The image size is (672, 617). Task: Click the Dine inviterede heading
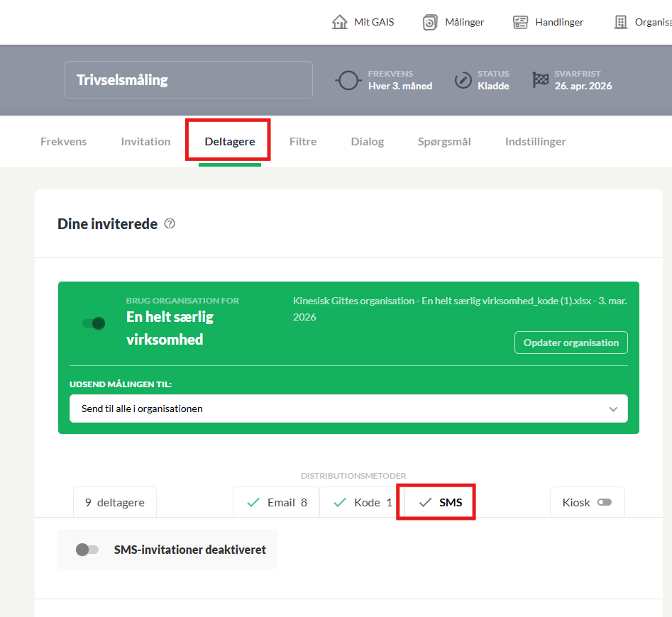108,224
